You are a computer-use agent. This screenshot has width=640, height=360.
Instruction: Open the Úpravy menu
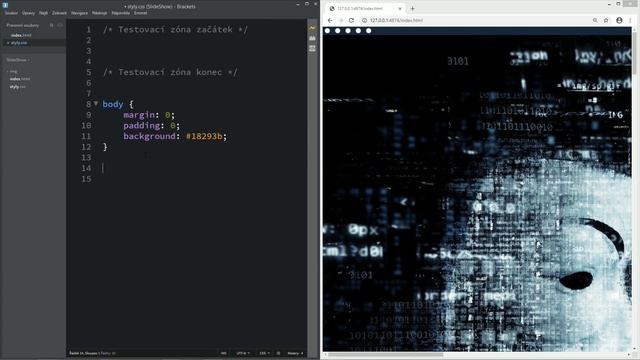[x=28, y=13]
